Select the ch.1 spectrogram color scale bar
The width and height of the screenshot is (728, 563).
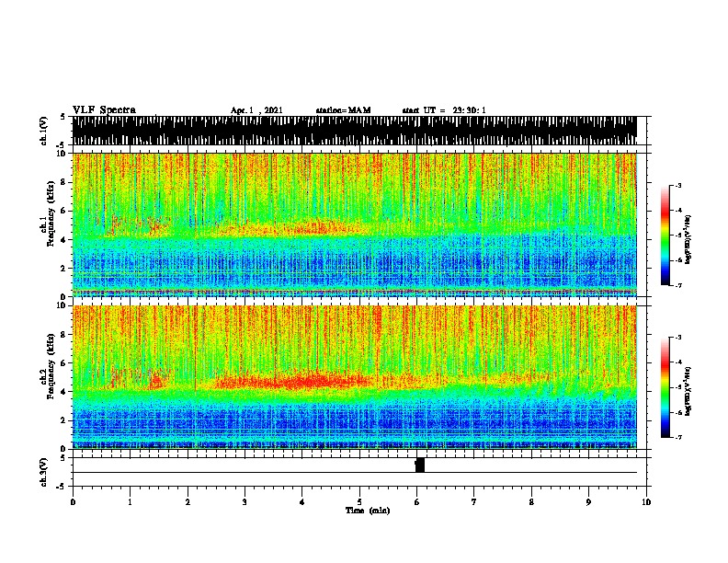(x=665, y=236)
